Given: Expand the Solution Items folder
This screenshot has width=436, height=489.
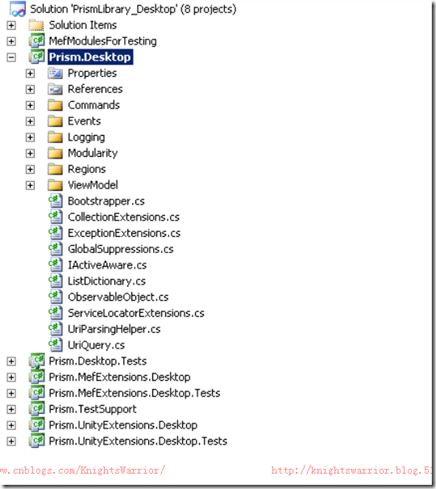Looking at the screenshot, I should point(11,25).
